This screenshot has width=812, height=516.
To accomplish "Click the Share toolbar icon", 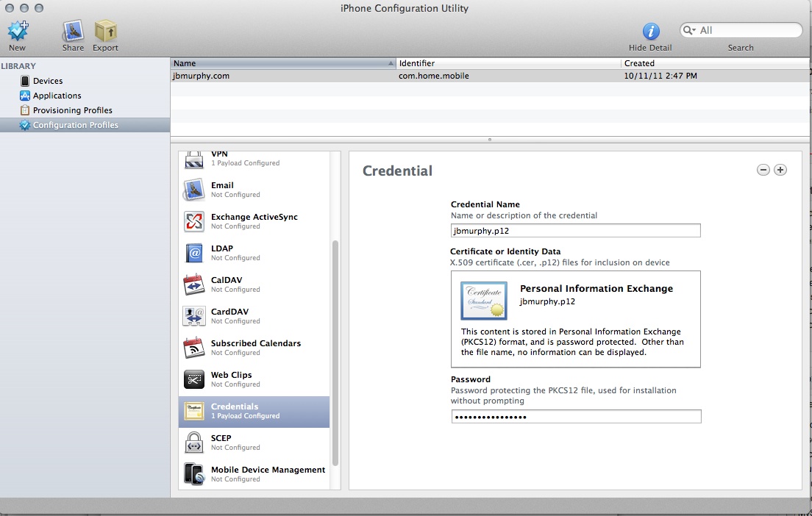I will [73, 31].
